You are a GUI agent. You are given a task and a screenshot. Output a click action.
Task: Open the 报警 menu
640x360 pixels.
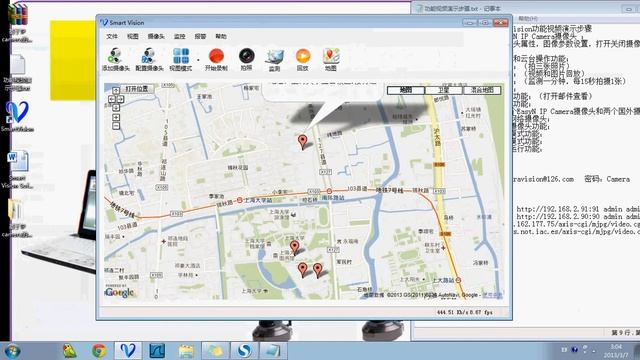click(200, 36)
